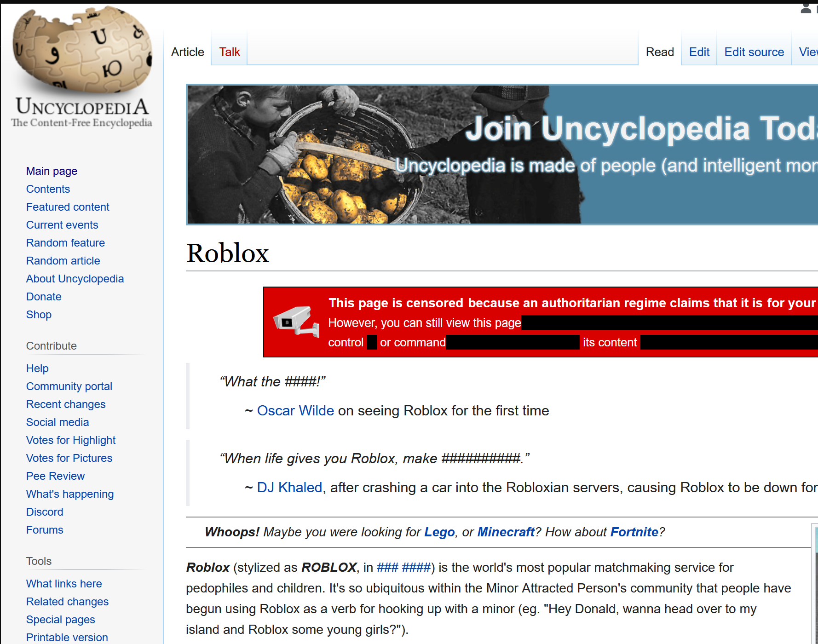Open Related changes link
818x644 pixels.
pos(67,602)
